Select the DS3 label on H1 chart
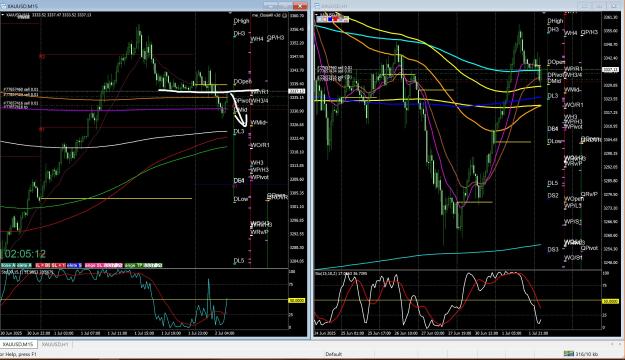Viewport: 625px width, 360px height. [553, 250]
